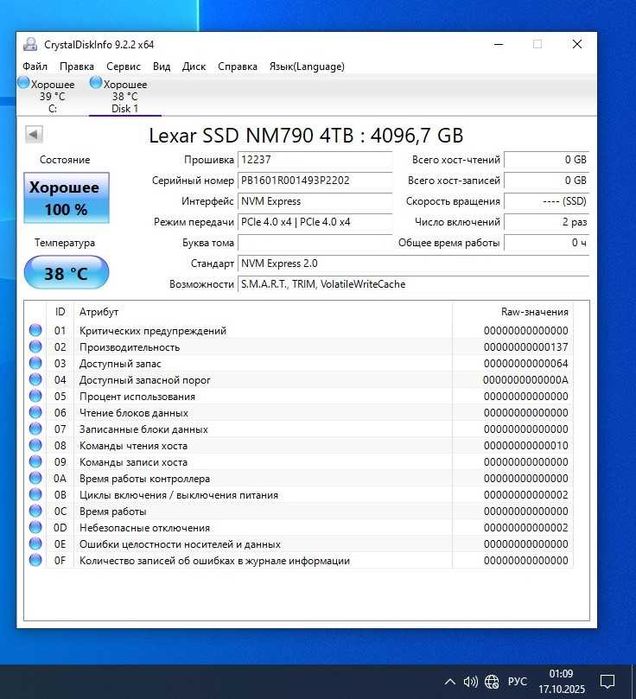Select the Disk 1 tab

(x=125, y=96)
